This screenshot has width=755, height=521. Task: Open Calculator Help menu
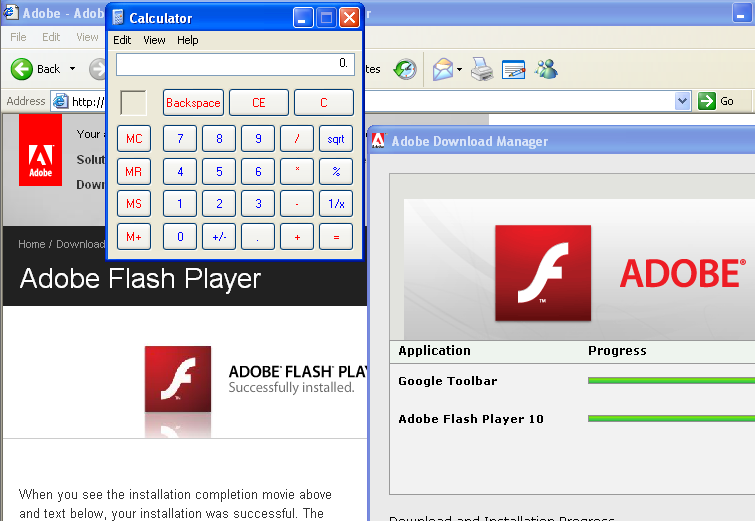[x=187, y=40]
